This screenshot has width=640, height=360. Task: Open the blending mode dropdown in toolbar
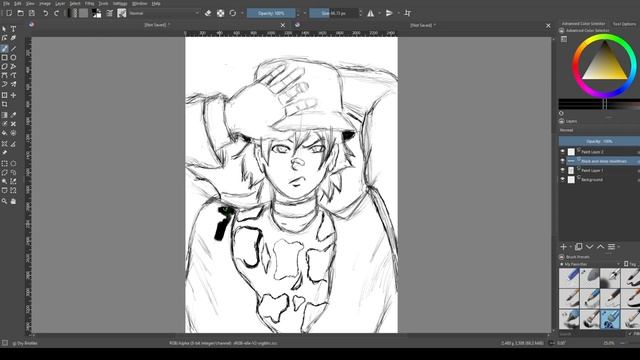click(x=164, y=13)
